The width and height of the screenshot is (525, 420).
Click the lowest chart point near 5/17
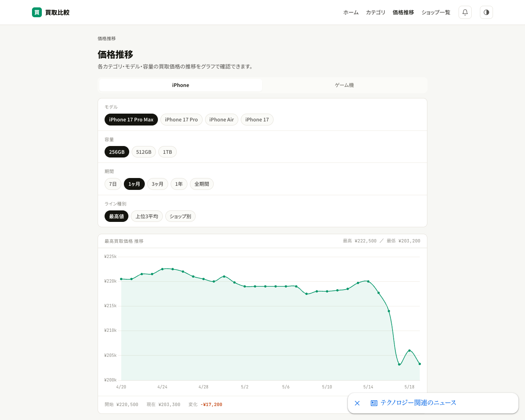[399, 364]
